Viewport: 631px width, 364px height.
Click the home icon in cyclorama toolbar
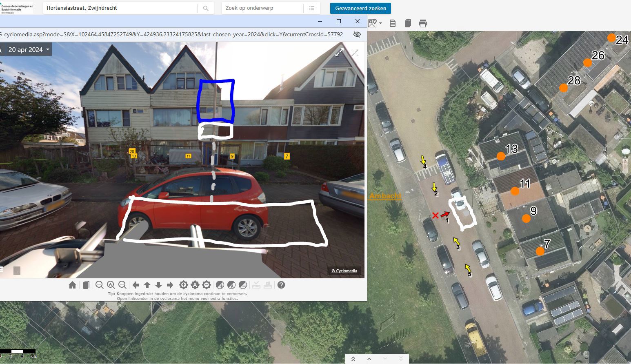[72, 285]
